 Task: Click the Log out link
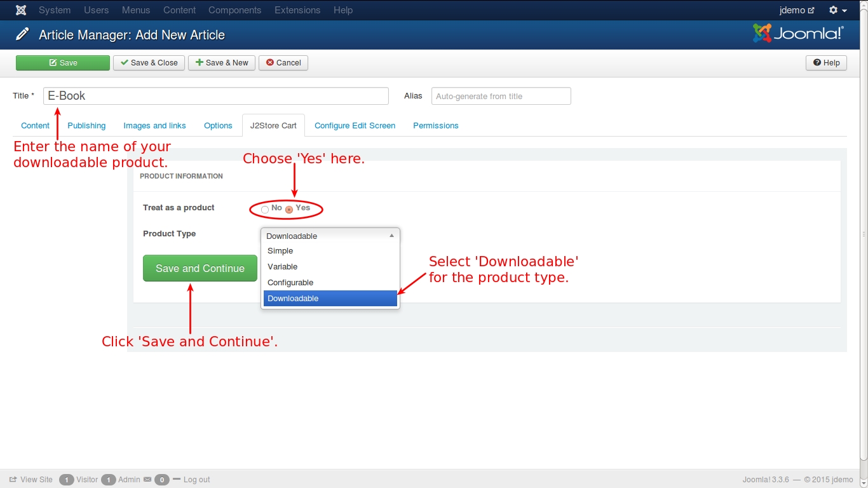[196, 480]
